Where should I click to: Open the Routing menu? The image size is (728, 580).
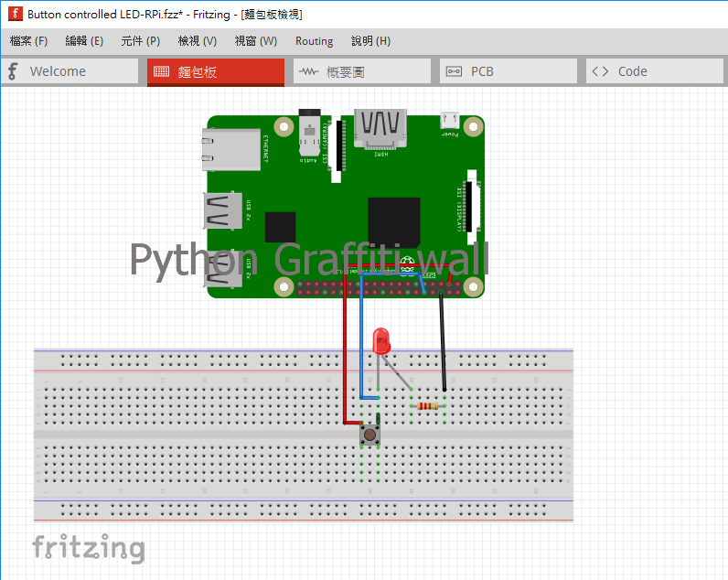click(315, 41)
